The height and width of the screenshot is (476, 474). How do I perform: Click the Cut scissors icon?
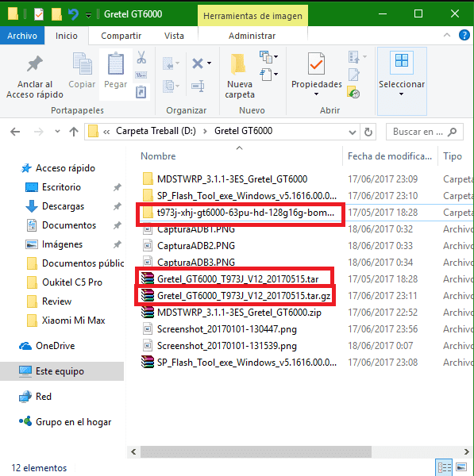(141, 57)
